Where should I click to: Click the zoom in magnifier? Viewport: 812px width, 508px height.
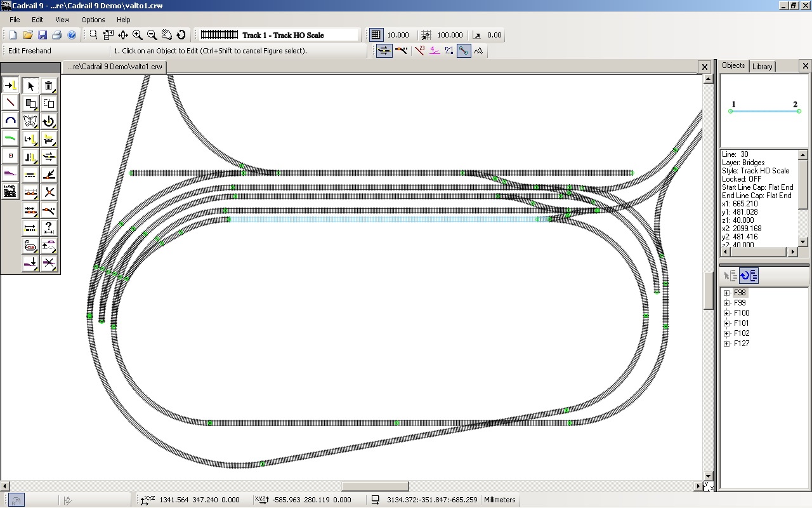pos(137,35)
